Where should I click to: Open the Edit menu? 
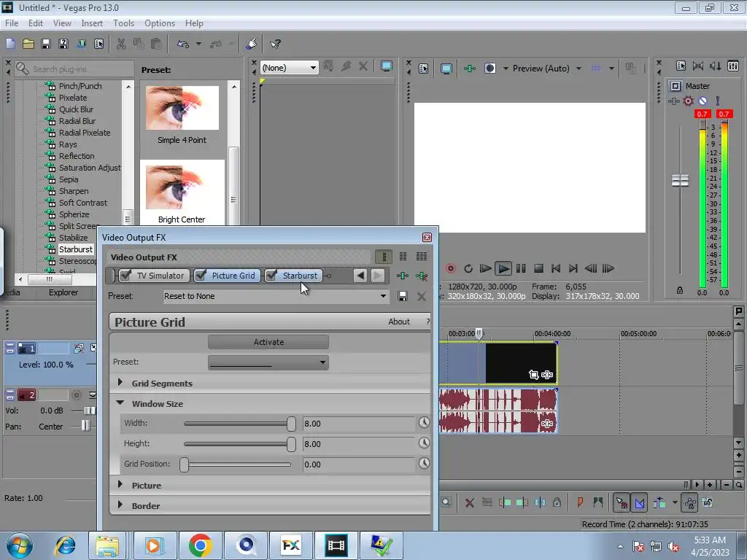tap(36, 23)
